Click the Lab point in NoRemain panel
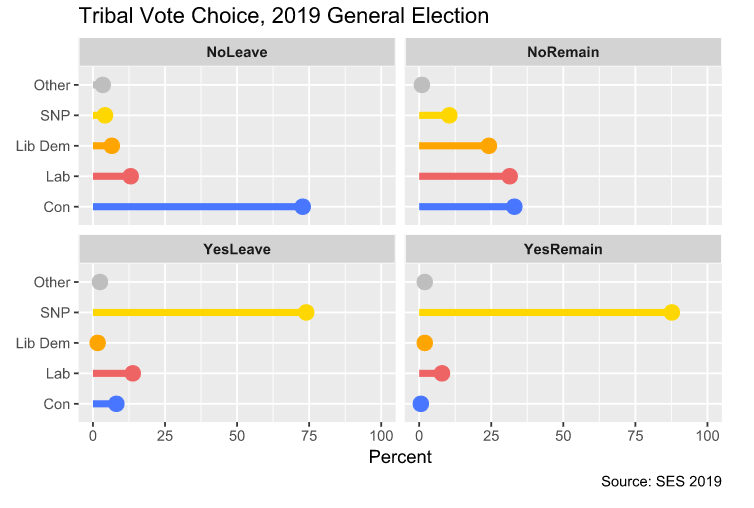754x508 pixels. tap(510, 177)
